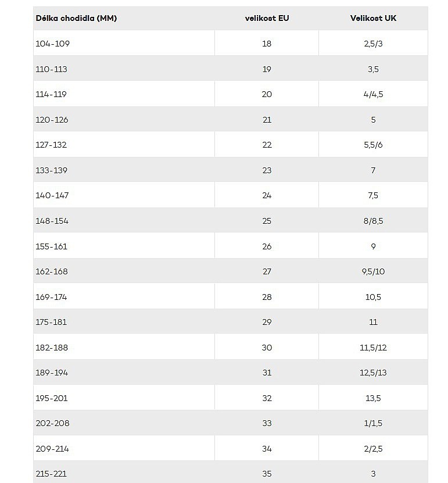Viewport: 448px width, 483px height.
Task: Click UK size 11,5/12 cell
Action: [x=373, y=348]
